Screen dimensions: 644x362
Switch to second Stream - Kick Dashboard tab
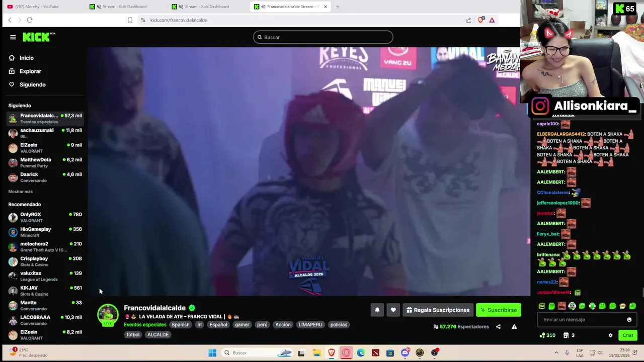click(206, 7)
